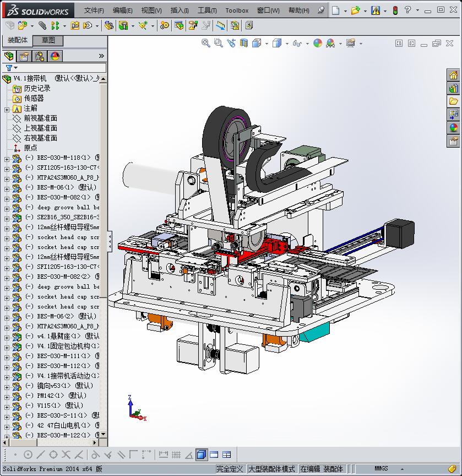
Task: Toggle the grid snap icon in bottom toolbar
Action: [176, 455]
